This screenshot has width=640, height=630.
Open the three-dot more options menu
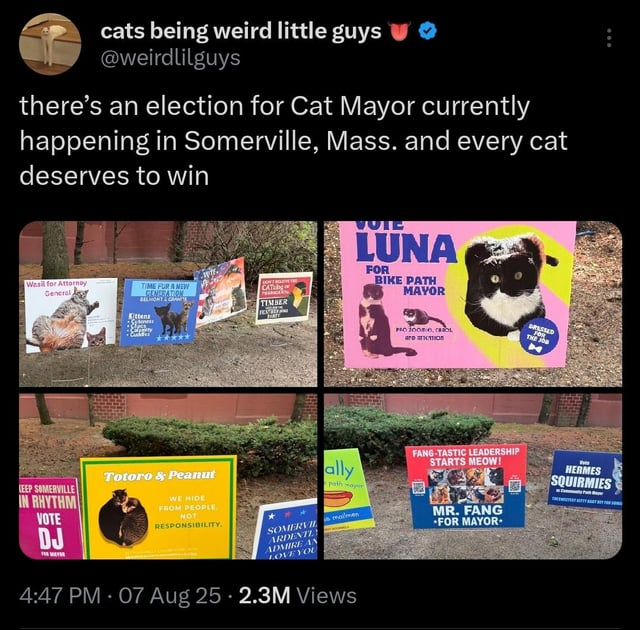[x=609, y=38]
